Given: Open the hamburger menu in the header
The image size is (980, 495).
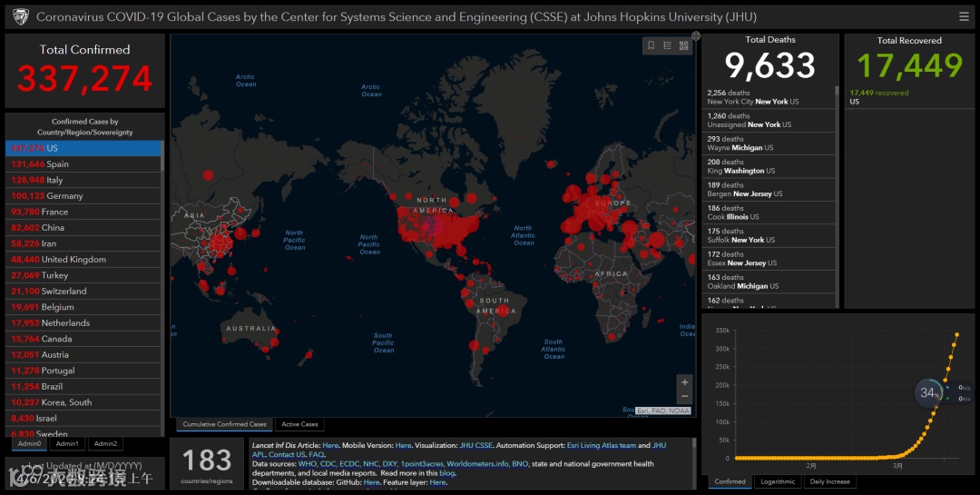Looking at the screenshot, I should (x=964, y=17).
